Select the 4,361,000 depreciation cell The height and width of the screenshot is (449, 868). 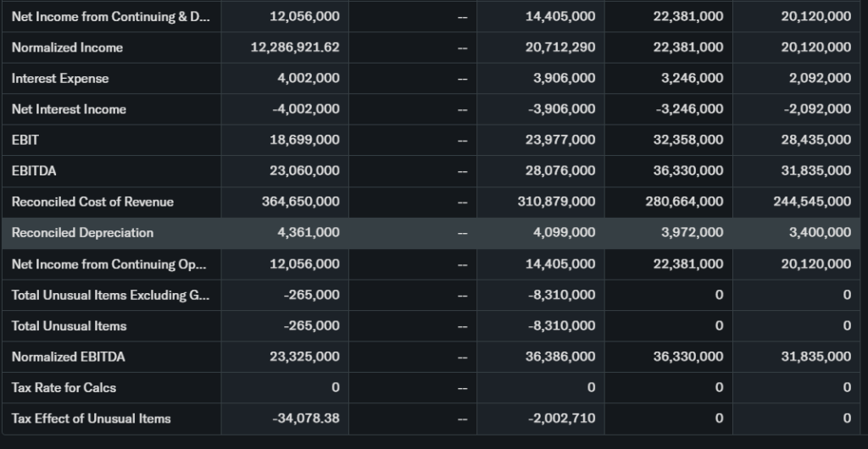pyautogui.click(x=309, y=232)
